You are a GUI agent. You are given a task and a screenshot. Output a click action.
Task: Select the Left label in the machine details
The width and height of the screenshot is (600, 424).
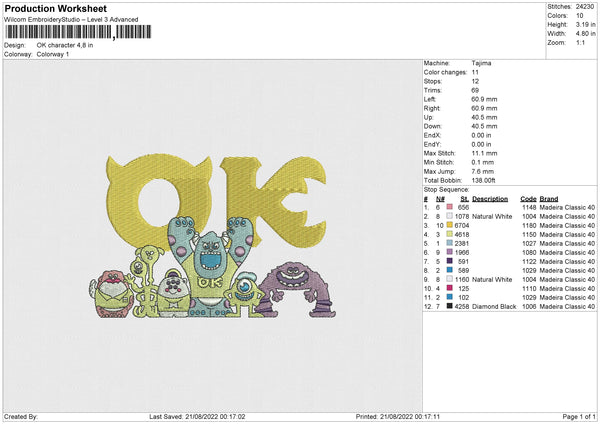(429, 99)
